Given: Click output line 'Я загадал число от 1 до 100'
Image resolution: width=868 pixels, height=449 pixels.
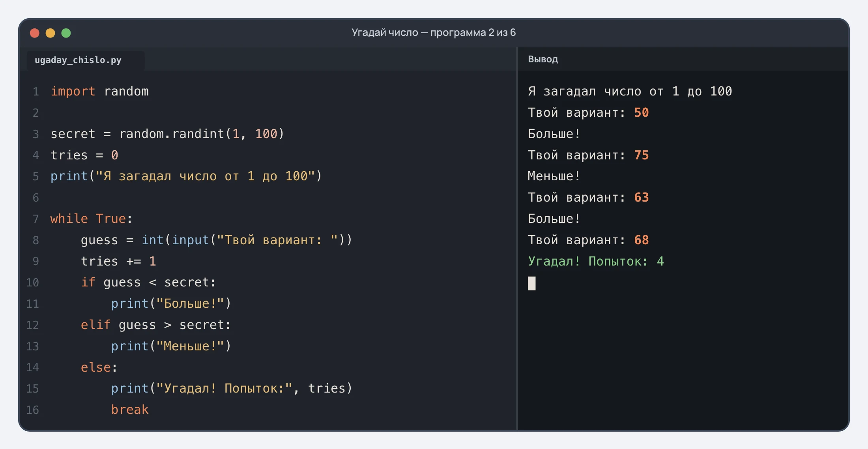Looking at the screenshot, I should point(630,92).
